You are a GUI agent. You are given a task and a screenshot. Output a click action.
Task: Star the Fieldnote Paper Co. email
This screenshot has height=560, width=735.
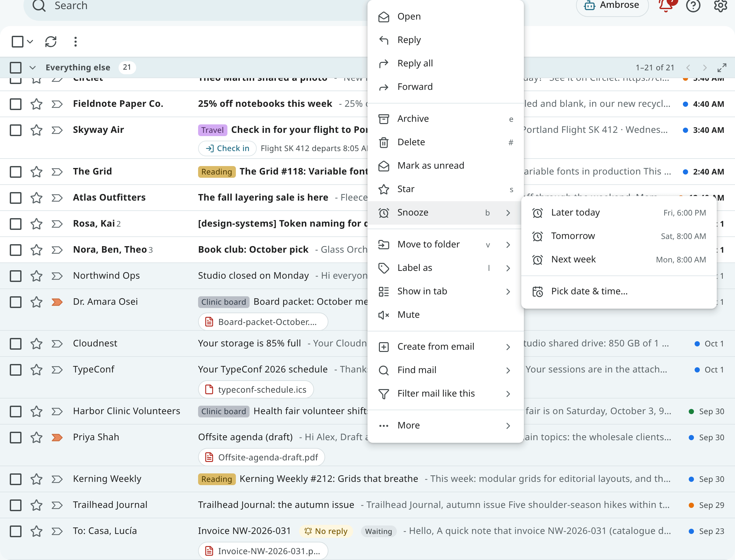click(x=36, y=104)
